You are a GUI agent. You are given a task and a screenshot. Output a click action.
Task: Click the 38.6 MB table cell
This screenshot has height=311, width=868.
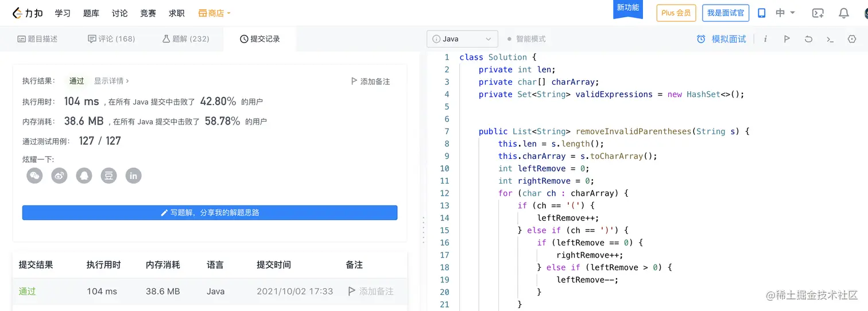(x=163, y=291)
